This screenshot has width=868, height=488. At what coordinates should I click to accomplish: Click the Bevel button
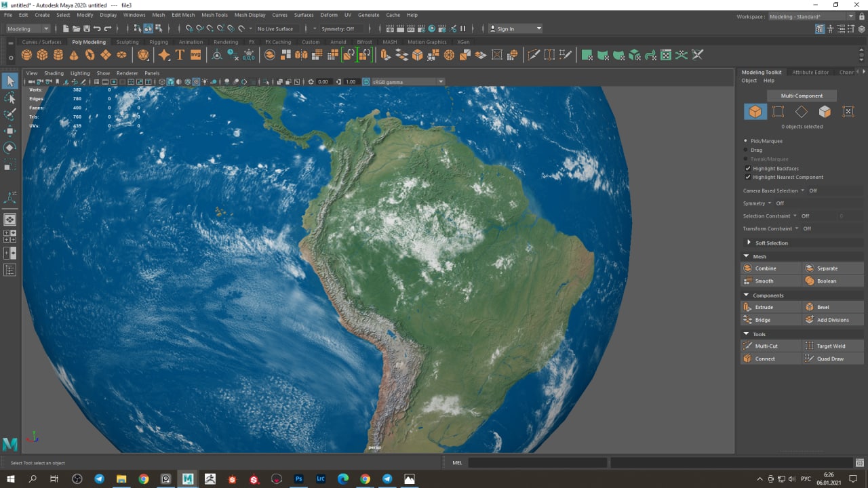pyautogui.click(x=833, y=306)
